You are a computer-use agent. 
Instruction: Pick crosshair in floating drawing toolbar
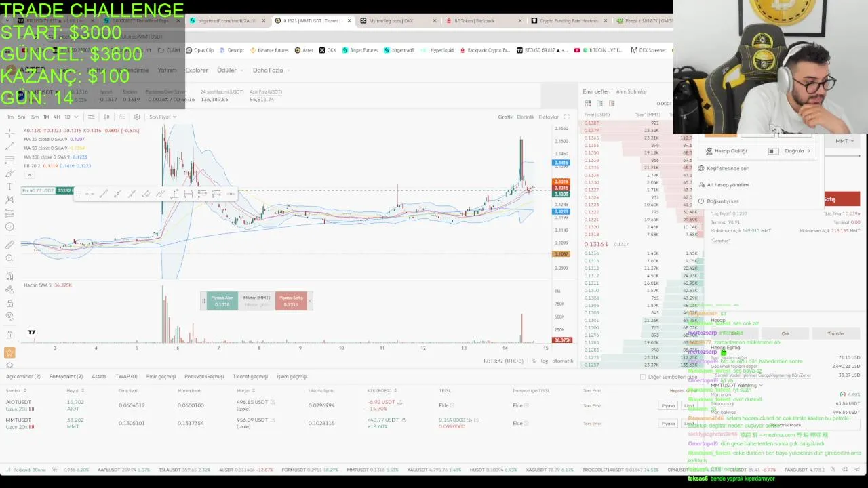point(90,194)
